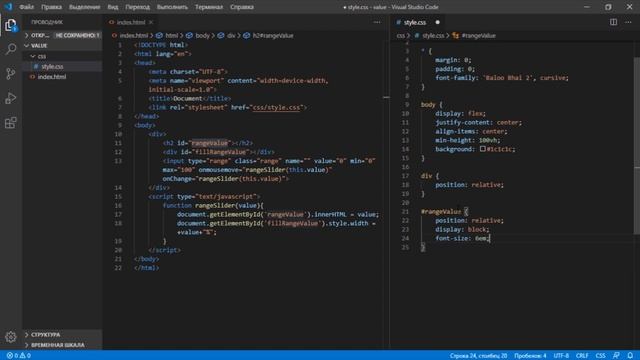This screenshot has height=360, width=640.
Task: Open css/style.css link in href
Action: pos(276,107)
